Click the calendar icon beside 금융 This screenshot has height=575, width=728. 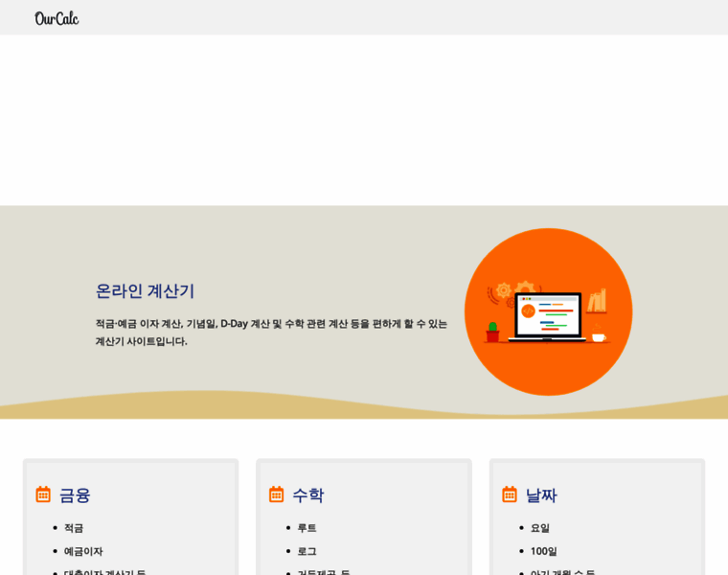click(43, 494)
